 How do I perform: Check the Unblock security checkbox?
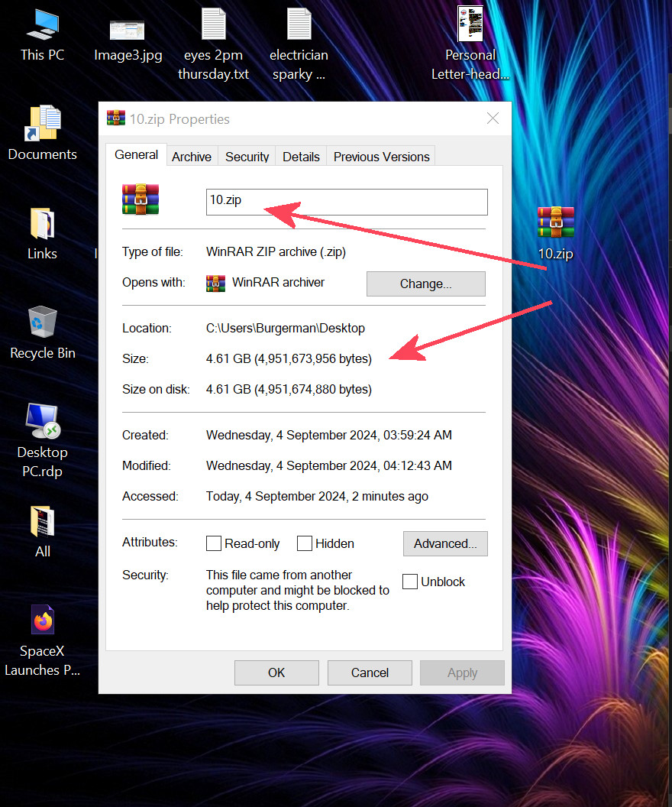pos(410,582)
